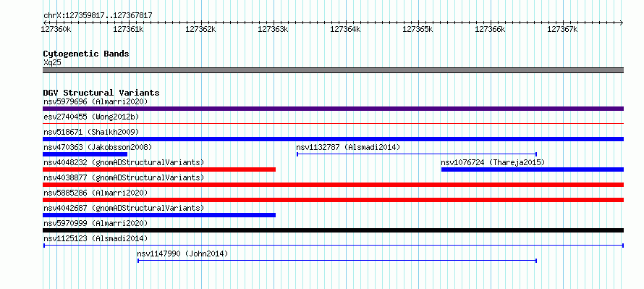The height and width of the screenshot is (289, 644).
Task: Click the 127365k ruler position
Action: [x=418, y=29]
